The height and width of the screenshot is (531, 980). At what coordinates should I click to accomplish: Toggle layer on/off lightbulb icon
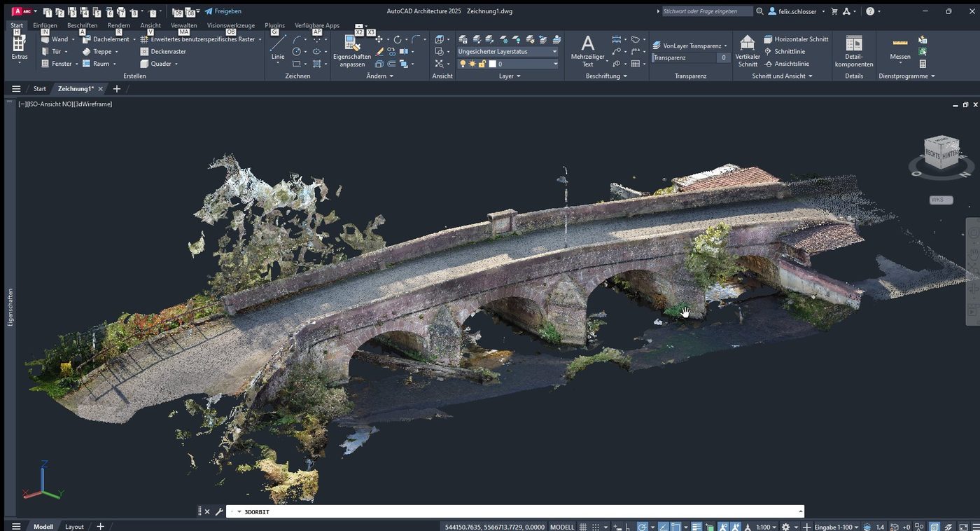[462, 64]
